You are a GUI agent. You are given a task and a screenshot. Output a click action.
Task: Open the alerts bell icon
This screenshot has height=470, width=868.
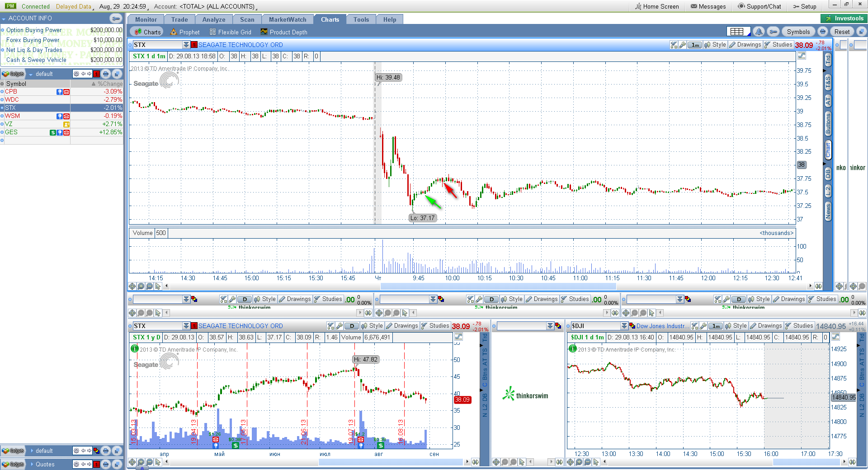coord(759,32)
